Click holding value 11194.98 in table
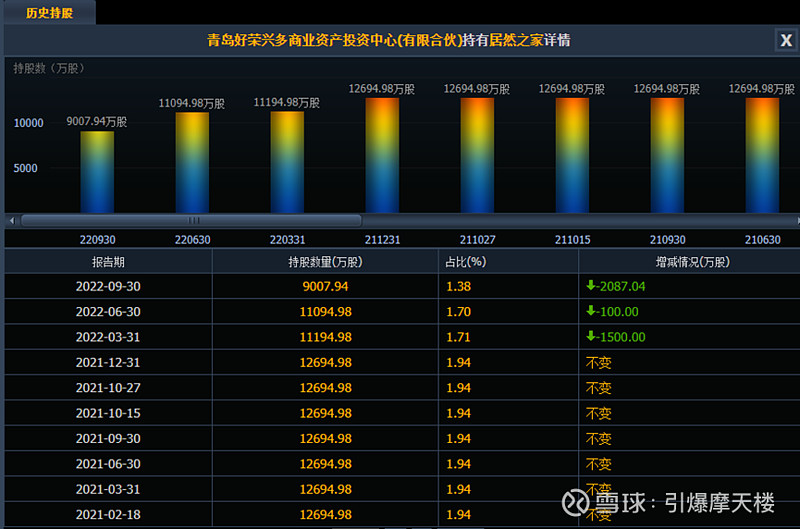 click(x=325, y=337)
